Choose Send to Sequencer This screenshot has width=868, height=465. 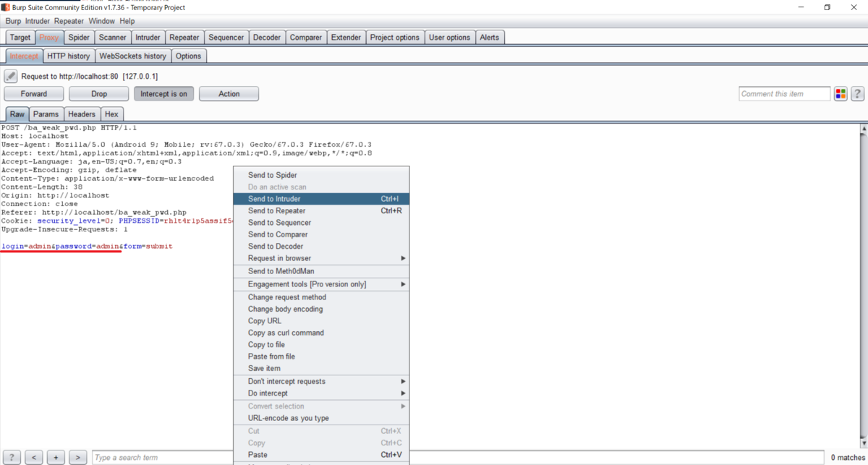point(321,223)
